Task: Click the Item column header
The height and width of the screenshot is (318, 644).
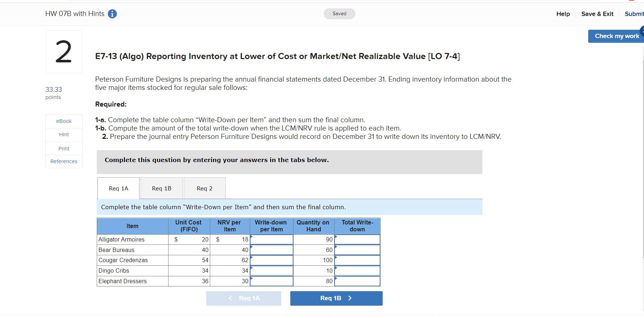Action: (133, 226)
